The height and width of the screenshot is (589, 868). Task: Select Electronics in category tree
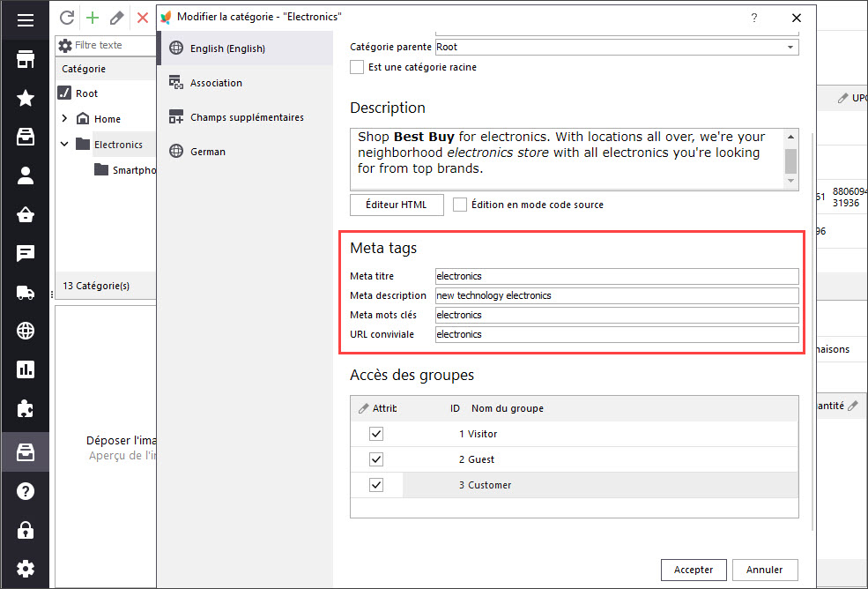point(118,144)
